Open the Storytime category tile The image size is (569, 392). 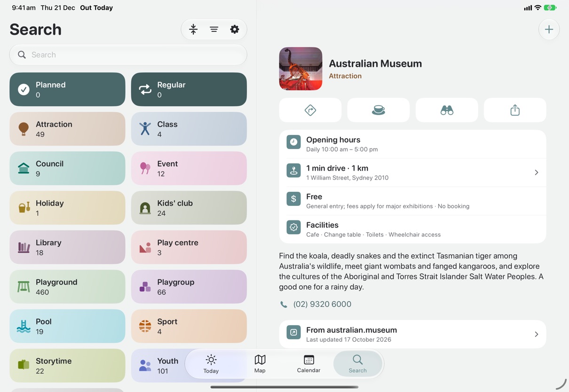[x=67, y=366]
